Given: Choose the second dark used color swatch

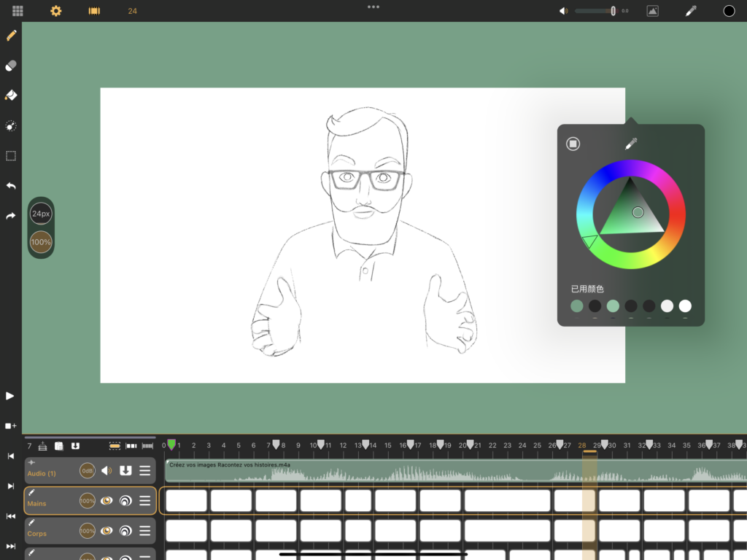Looking at the screenshot, I should pos(631,306).
